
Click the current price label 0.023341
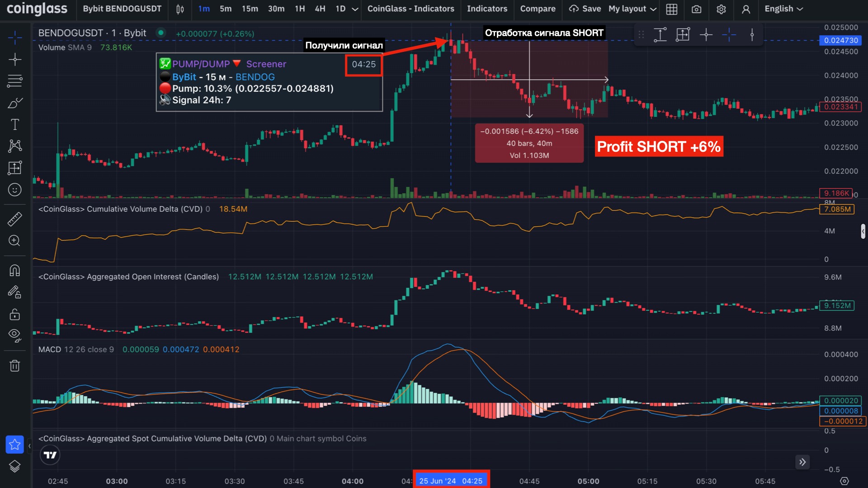tap(840, 107)
